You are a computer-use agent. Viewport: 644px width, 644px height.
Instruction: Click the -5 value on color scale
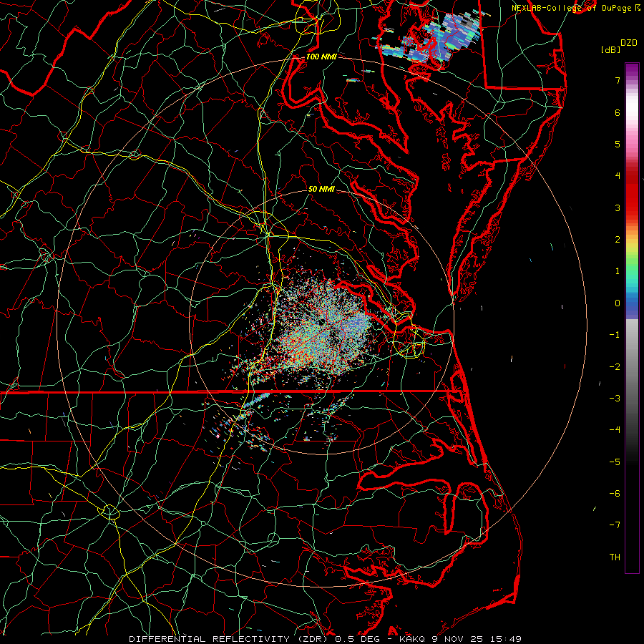click(x=615, y=462)
